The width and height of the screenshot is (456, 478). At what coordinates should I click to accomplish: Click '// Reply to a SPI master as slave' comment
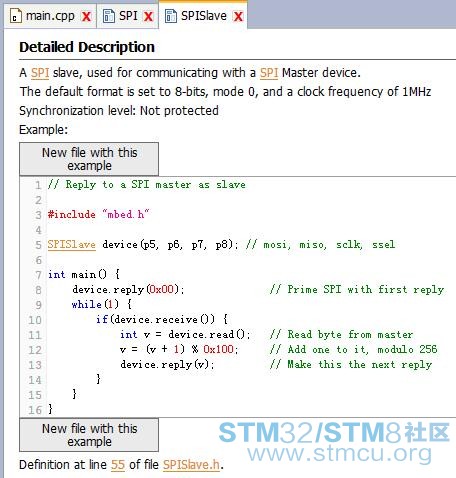147,184
